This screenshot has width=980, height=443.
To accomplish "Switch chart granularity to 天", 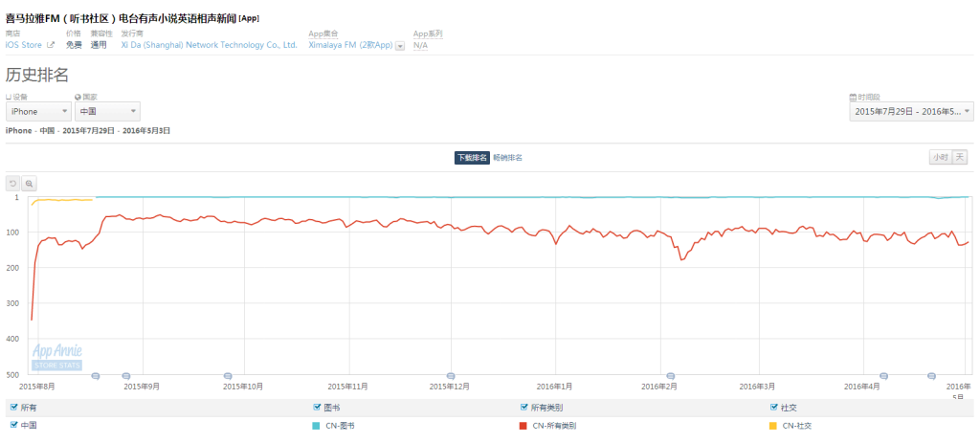I will (959, 158).
